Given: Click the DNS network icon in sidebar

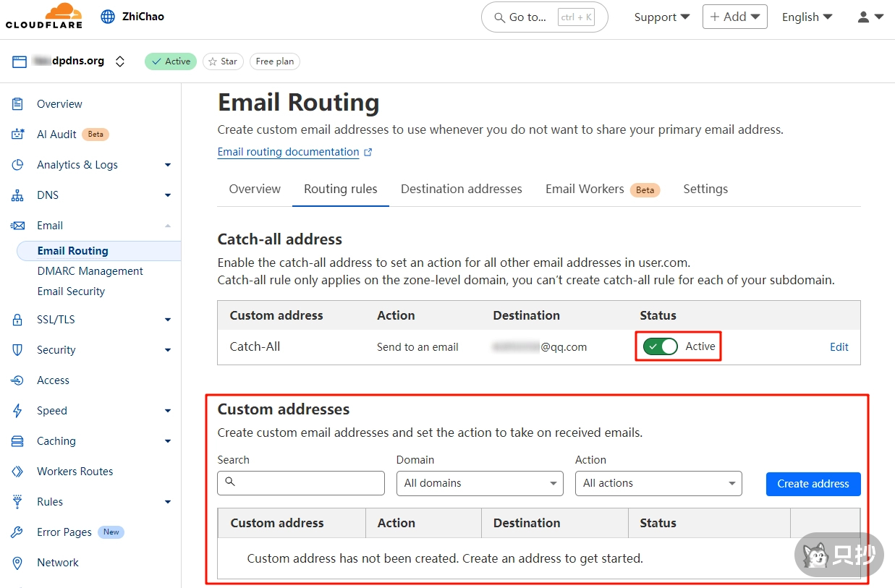Looking at the screenshot, I should coord(18,195).
